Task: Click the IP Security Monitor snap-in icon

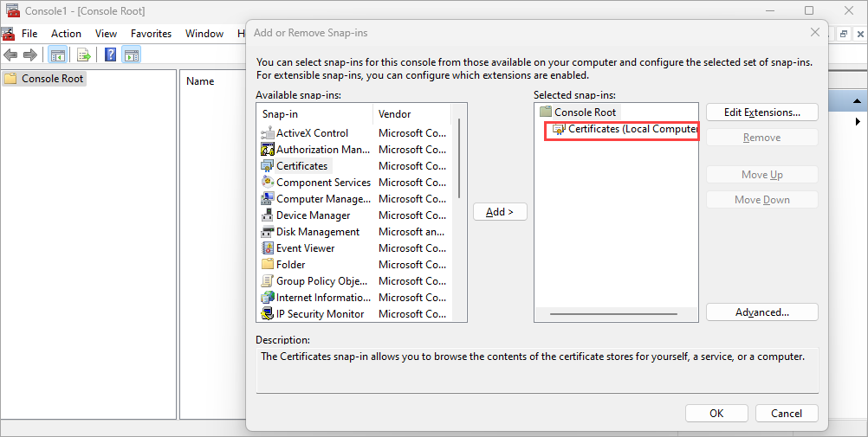Action: click(x=268, y=313)
